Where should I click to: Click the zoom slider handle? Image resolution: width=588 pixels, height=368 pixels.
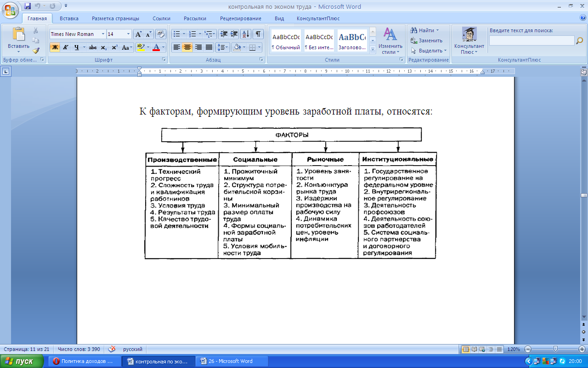coord(555,349)
